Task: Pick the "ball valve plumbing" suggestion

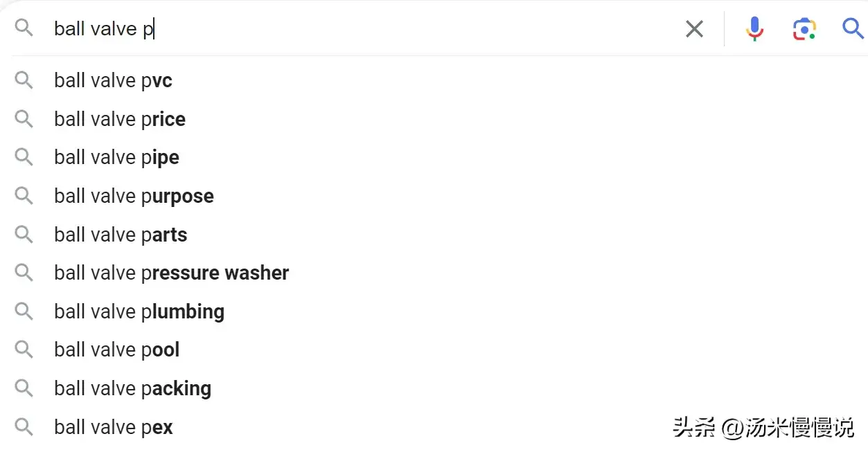Action: 139,311
